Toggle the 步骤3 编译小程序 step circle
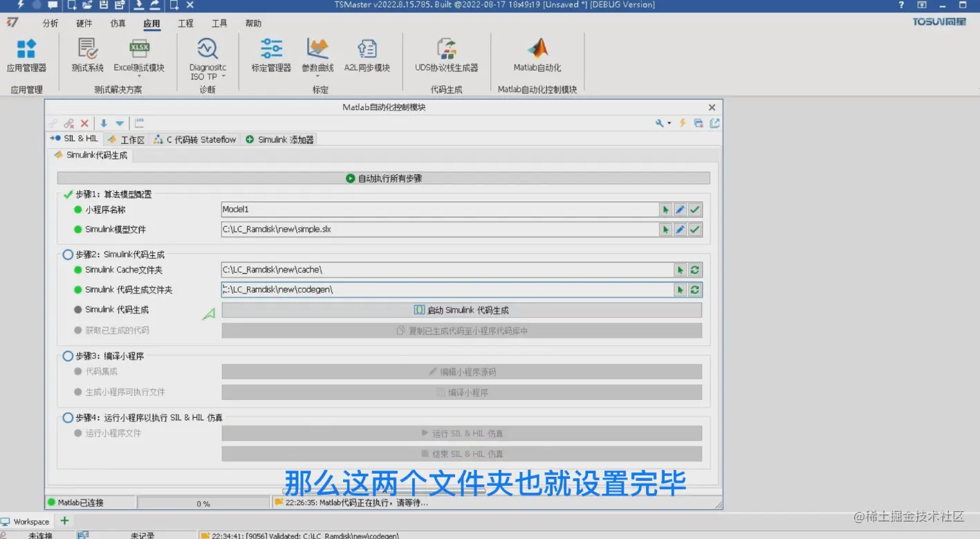Viewport: 980px width, 539px height. pyautogui.click(x=68, y=356)
